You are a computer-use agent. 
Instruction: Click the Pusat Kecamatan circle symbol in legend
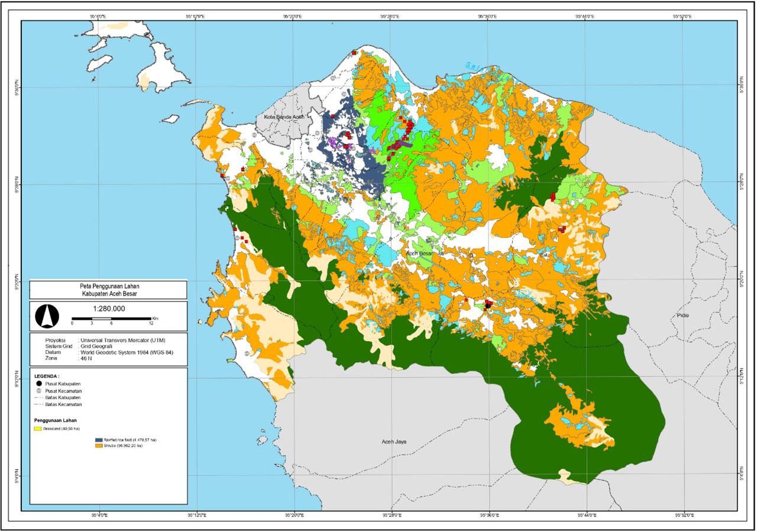coord(39,391)
